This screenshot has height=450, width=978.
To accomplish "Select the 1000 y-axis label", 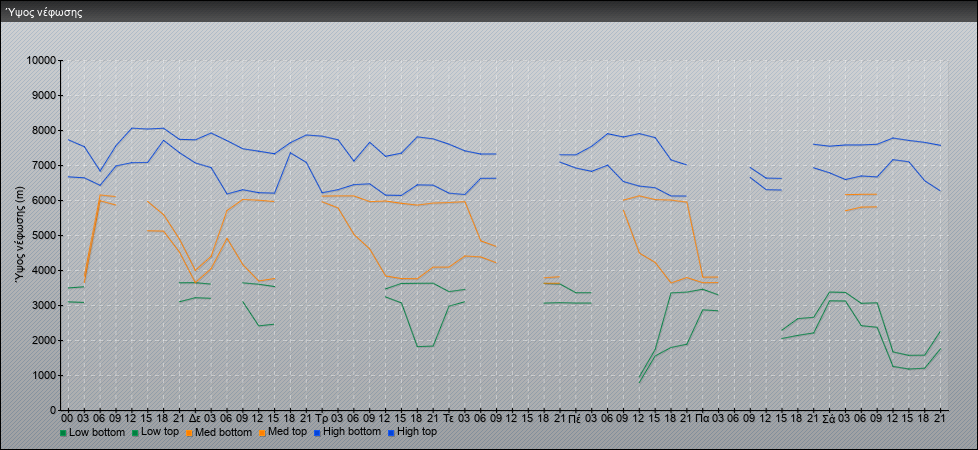I will pos(44,375).
